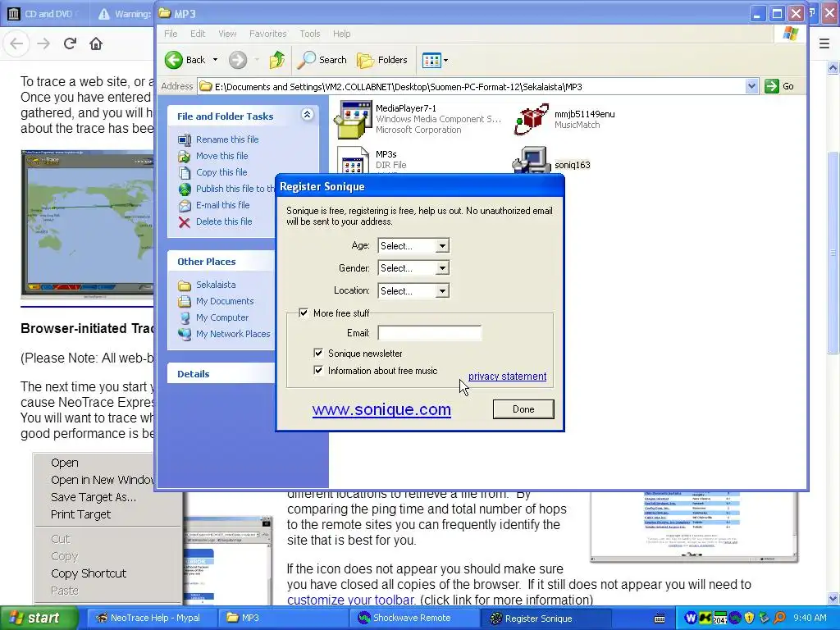Open the Help menu in MP3 window
Image resolution: width=840 pixels, height=630 pixels.
pyautogui.click(x=342, y=34)
